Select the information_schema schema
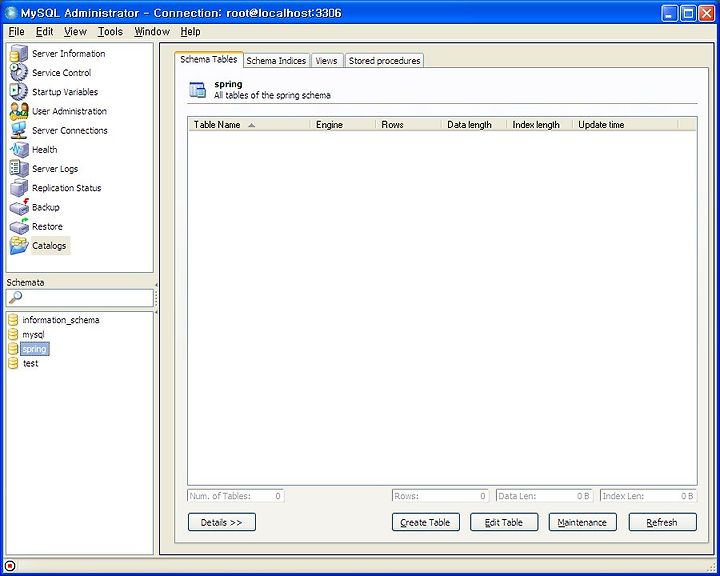The width and height of the screenshot is (720, 576). (61, 320)
